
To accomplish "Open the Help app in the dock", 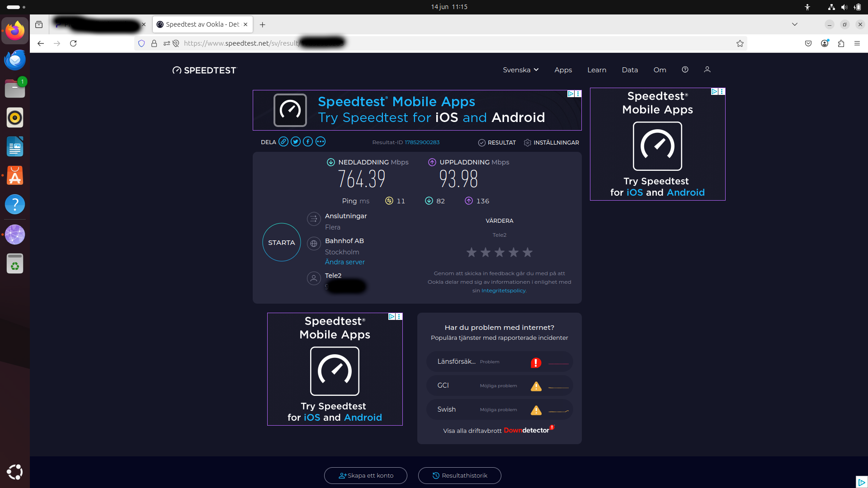I will (x=15, y=204).
